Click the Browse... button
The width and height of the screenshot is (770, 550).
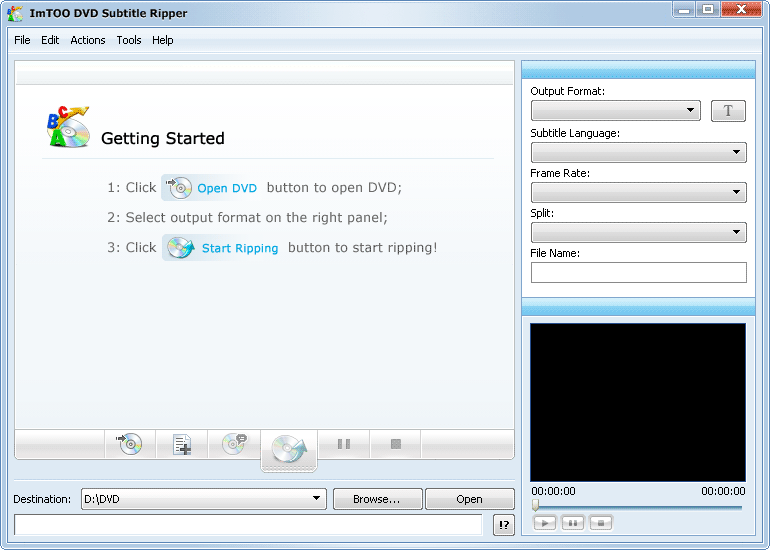click(377, 499)
